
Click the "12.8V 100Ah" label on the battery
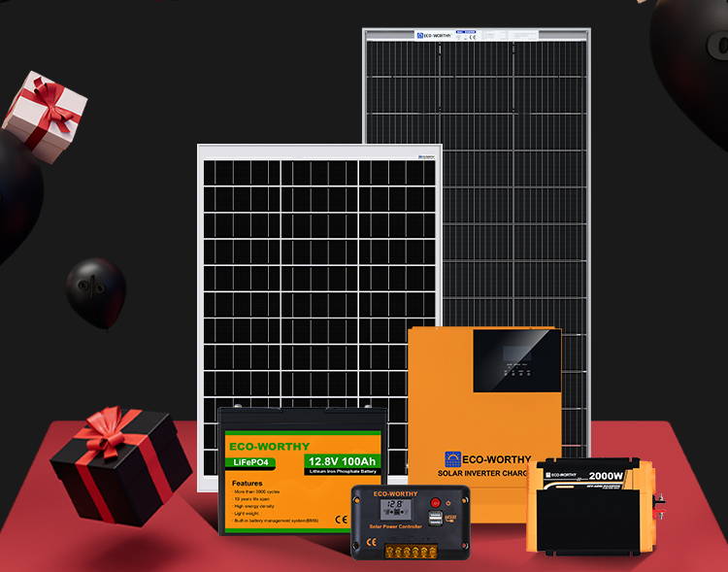pos(343,461)
